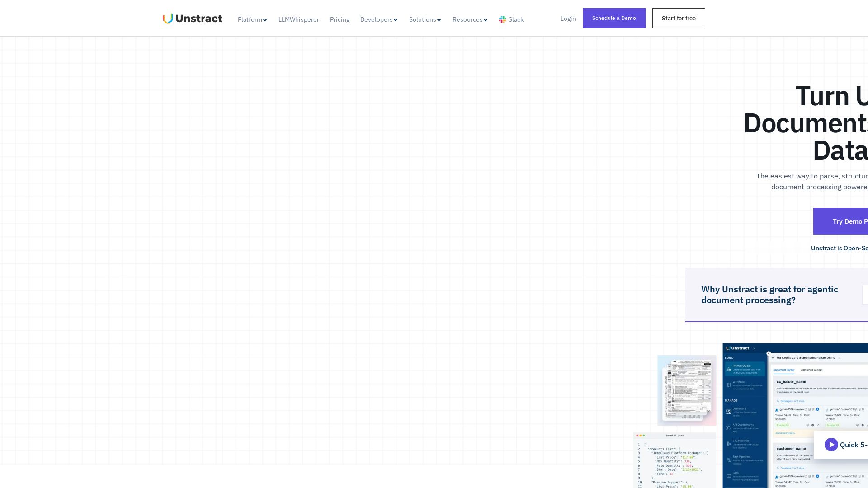Select the ETL Pipelines sidebar icon

click(x=729, y=444)
